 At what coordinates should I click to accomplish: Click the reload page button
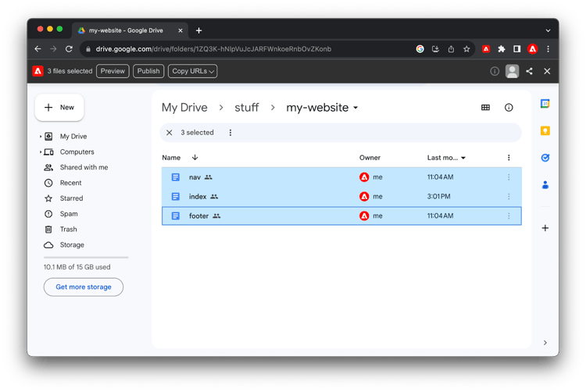point(69,49)
